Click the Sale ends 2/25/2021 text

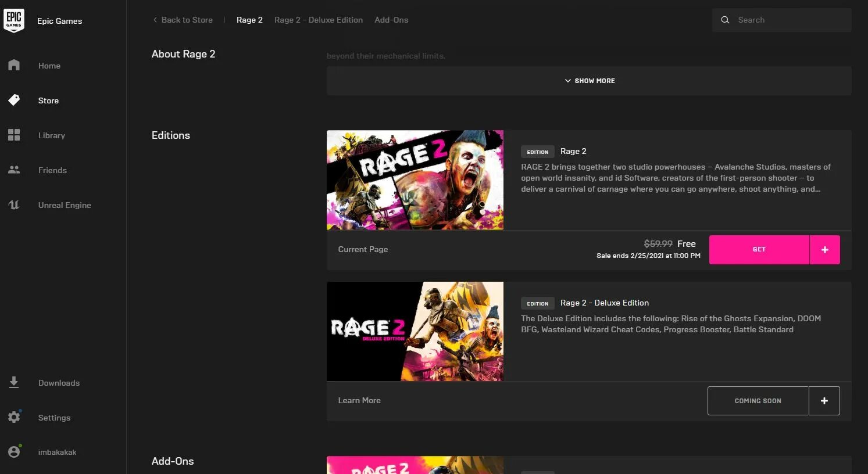pos(648,256)
